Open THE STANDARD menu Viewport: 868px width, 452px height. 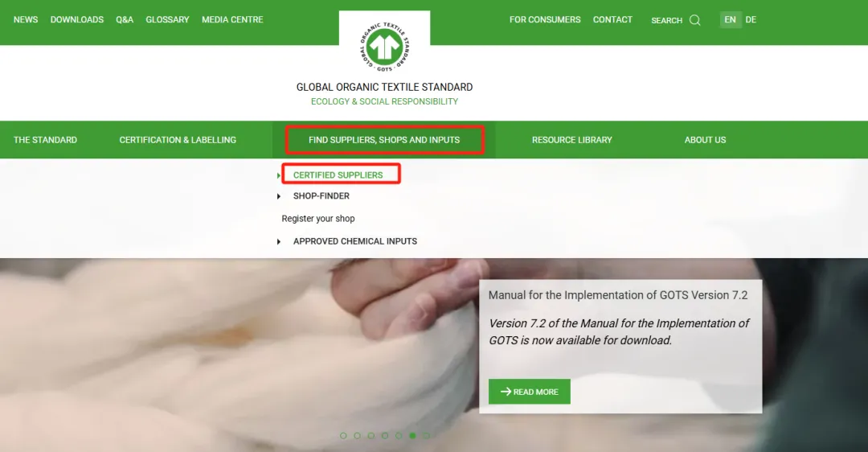click(x=45, y=140)
